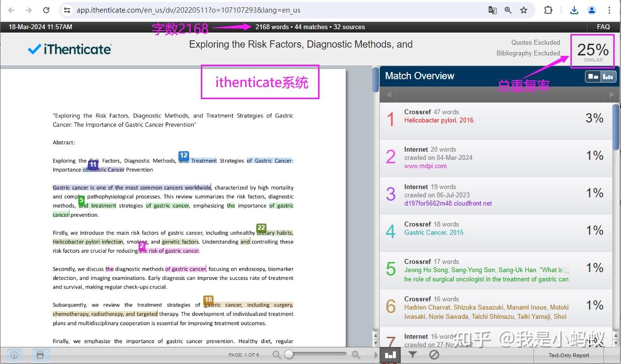Open browser downloads

coord(574,10)
